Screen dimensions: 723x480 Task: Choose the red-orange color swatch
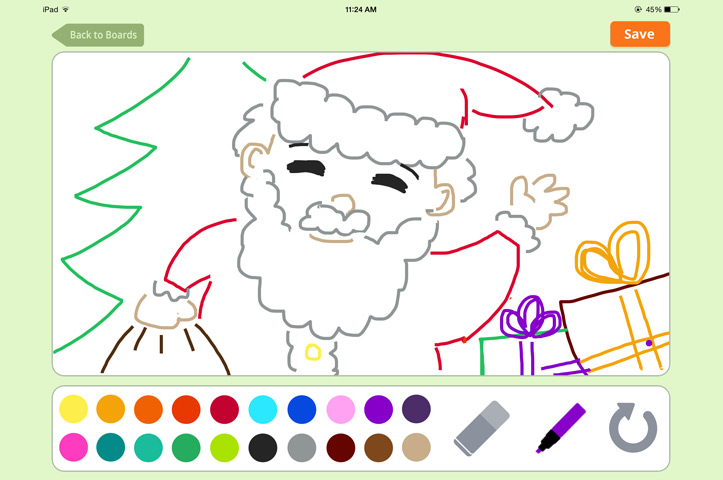point(186,409)
